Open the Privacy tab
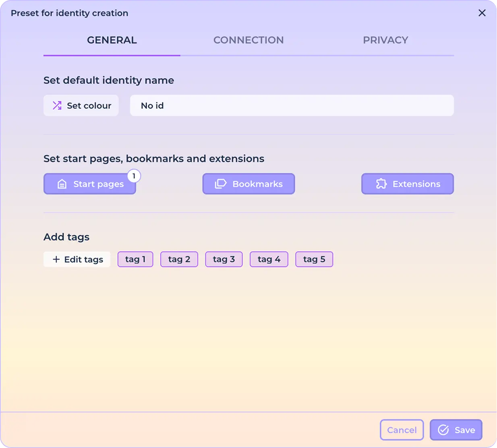Viewport: 497px width, 448px height. point(385,40)
